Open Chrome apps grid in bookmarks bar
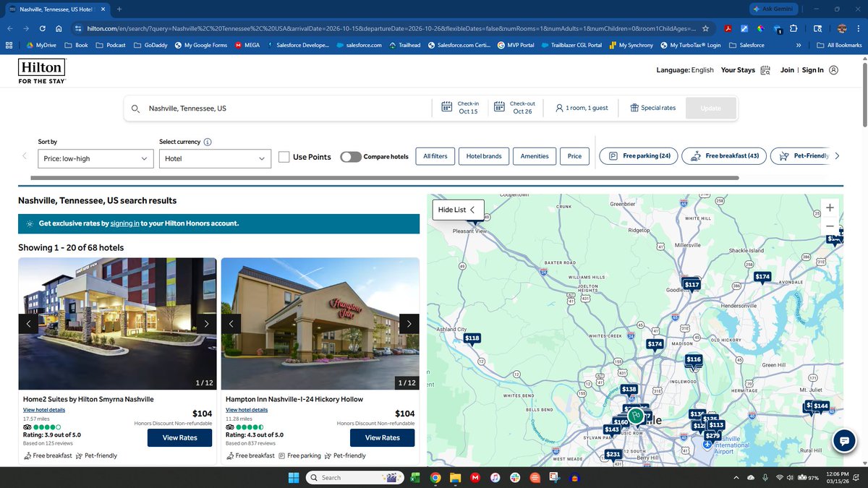Image resolution: width=868 pixels, height=488 pixels. click(9, 45)
